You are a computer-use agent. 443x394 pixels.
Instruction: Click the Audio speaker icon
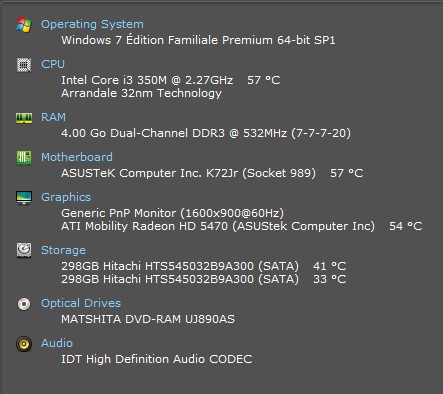[x=24, y=344]
